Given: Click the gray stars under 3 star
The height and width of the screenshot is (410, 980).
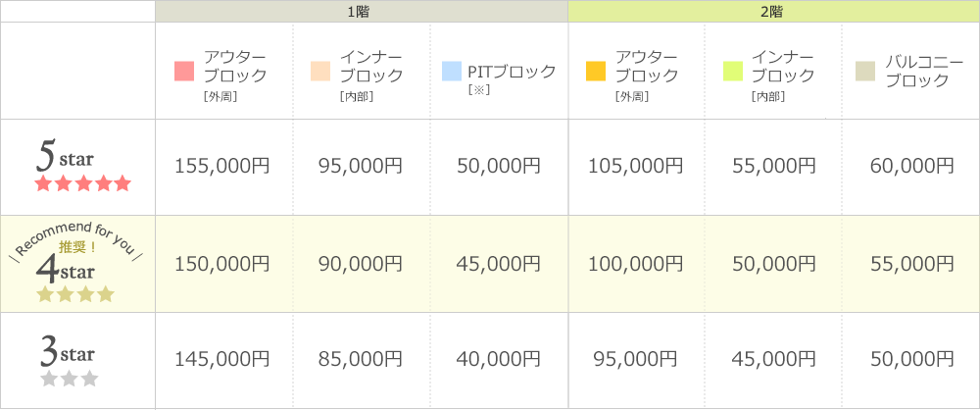Looking at the screenshot, I should tap(70, 378).
